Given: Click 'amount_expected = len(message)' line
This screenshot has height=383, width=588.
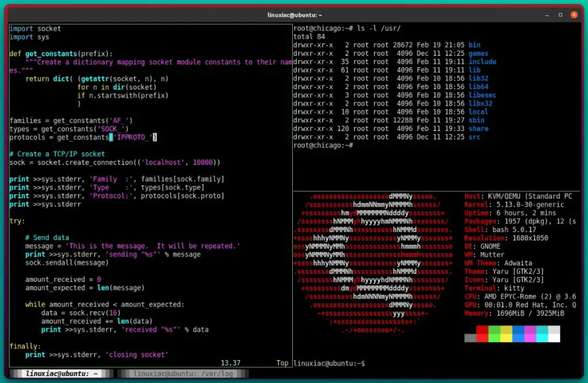Looking at the screenshot, I should (x=85, y=288).
